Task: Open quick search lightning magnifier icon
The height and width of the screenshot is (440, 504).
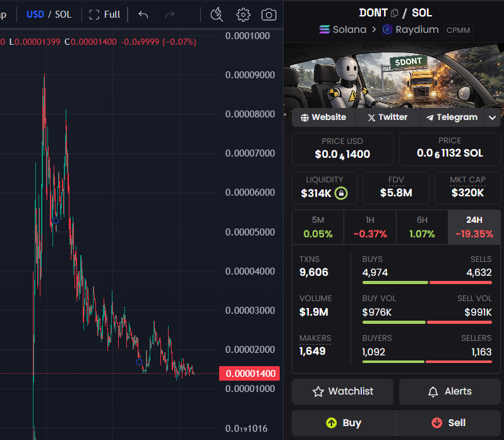Action: [x=217, y=15]
